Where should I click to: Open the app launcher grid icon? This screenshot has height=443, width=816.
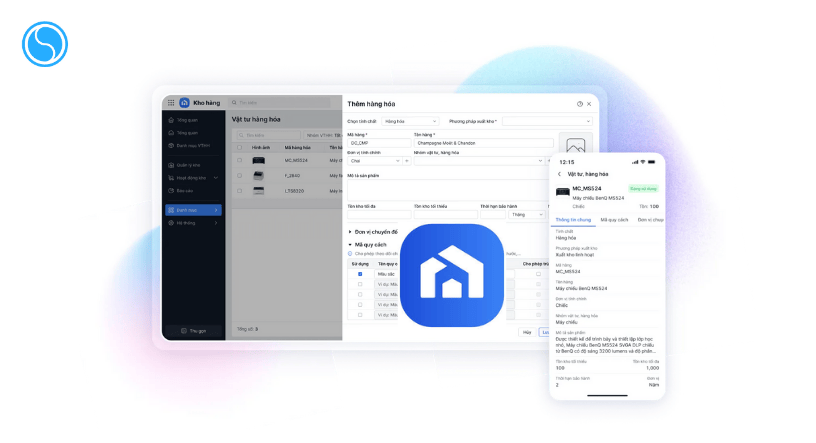pyautogui.click(x=171, y=102)
